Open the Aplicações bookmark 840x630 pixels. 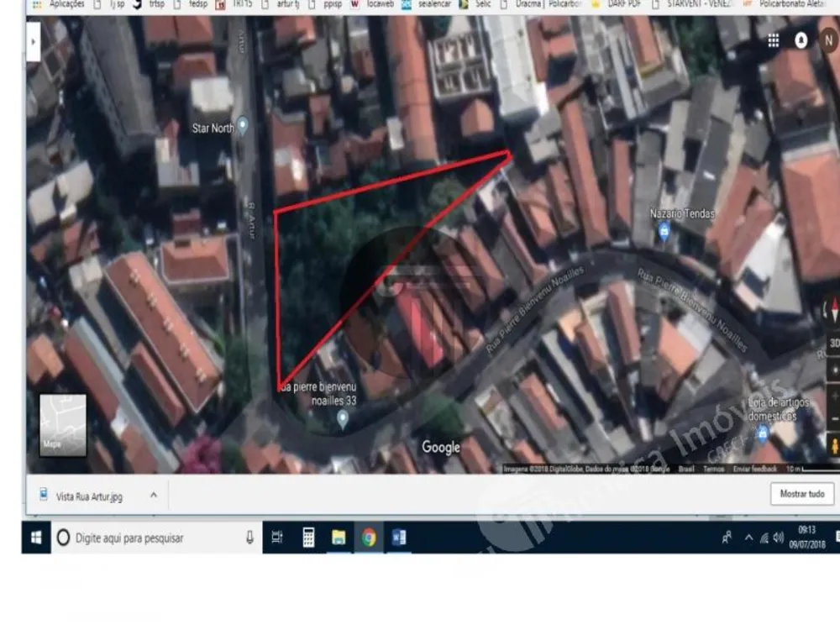(59, 4)
